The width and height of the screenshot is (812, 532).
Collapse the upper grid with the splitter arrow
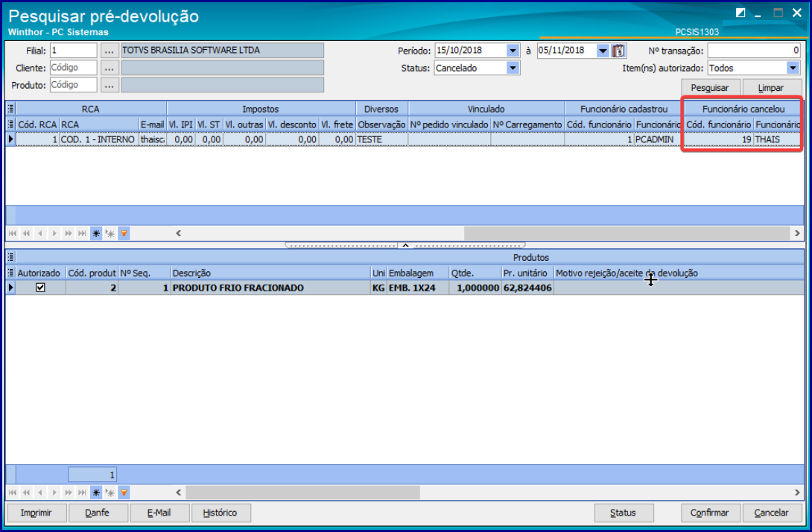click(405, 245)
